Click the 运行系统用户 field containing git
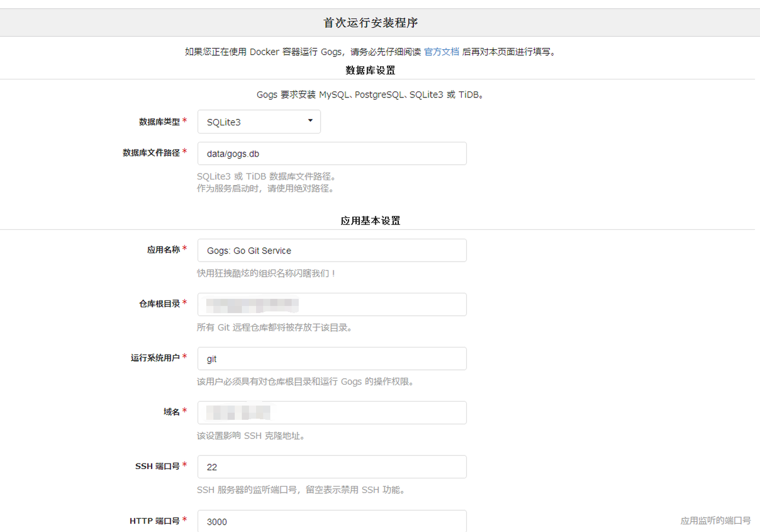Image resolution: width=760 pixels, height=532 pixels. pos(332,358)
